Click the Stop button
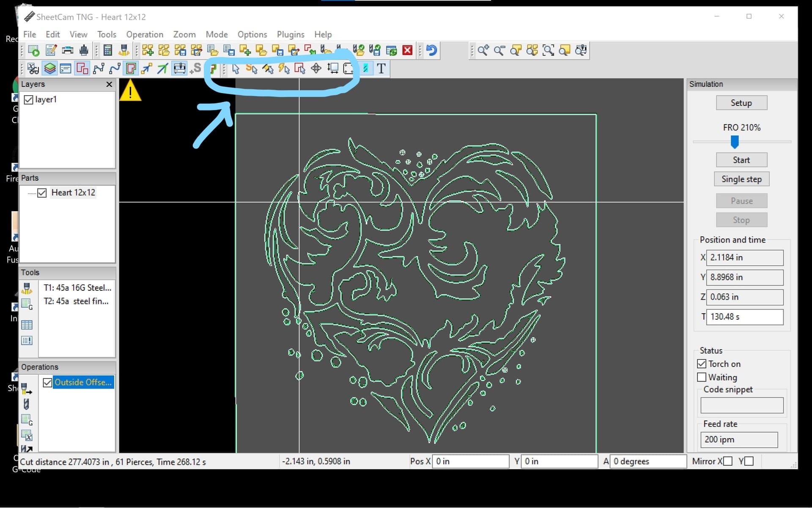This screenshot has height=508, width=812. [741, 220]
